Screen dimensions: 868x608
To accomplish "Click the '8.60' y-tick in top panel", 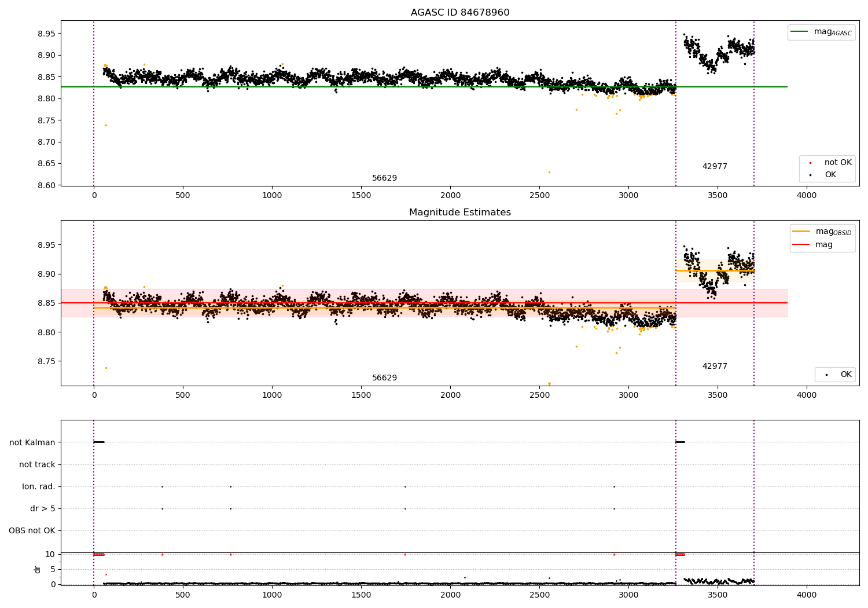I will pyautogui.click(x=46, y=185).
